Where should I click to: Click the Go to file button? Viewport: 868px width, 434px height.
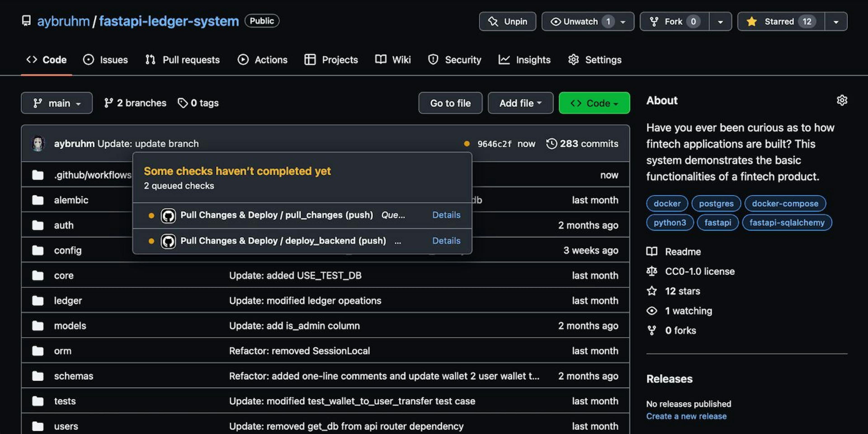(x=450, y=103)
